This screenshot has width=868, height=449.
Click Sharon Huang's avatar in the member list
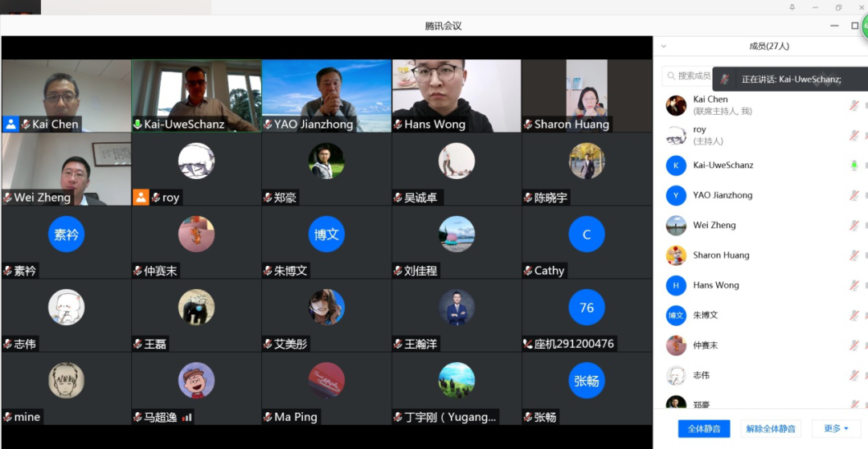coord(676,255)
